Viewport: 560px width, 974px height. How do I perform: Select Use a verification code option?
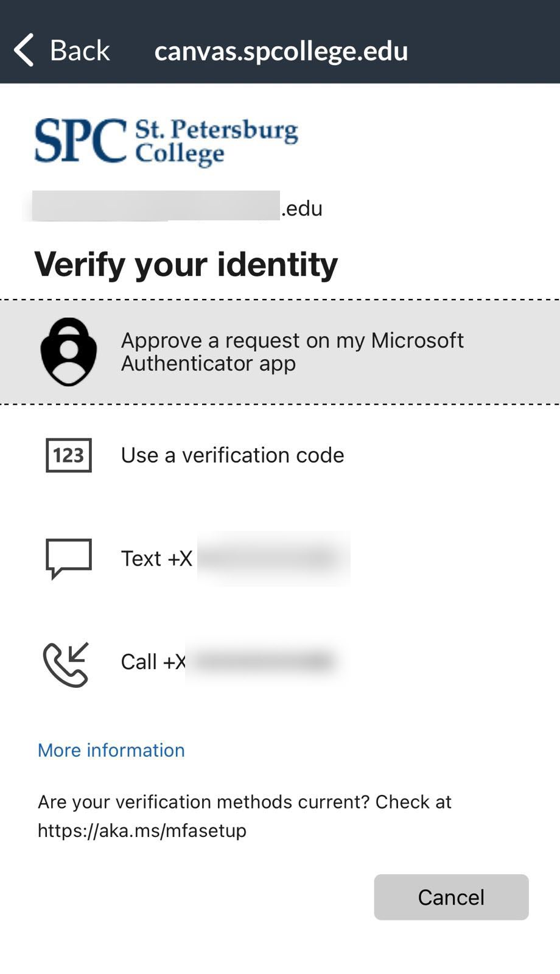(233, 455)
